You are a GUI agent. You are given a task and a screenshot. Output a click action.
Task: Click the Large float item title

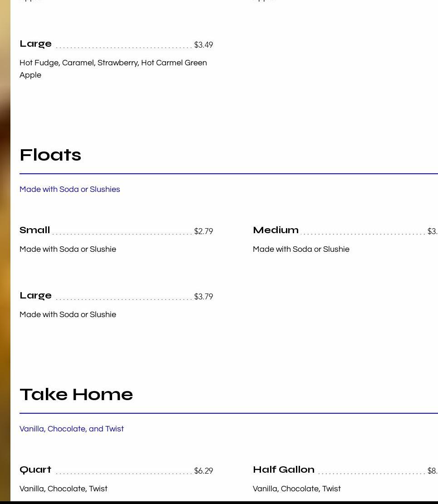pos(36,296)
